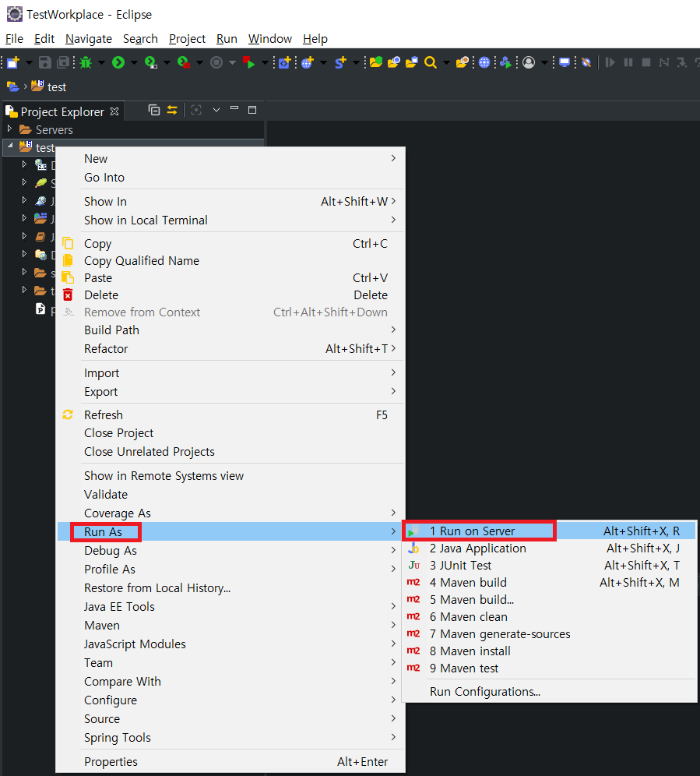Open the Refactor submenu
Viewport: 700px width, 776px height.
tap(231, 349)
